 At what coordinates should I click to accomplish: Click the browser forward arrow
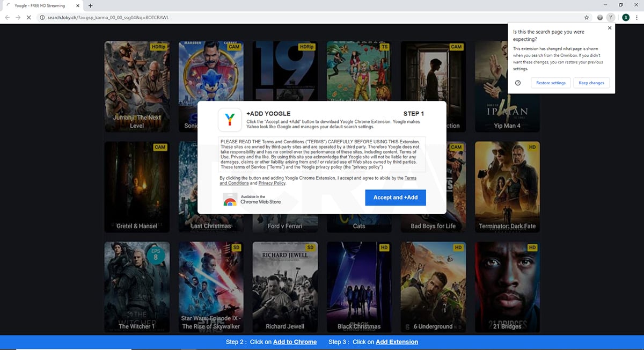(18, 18)
